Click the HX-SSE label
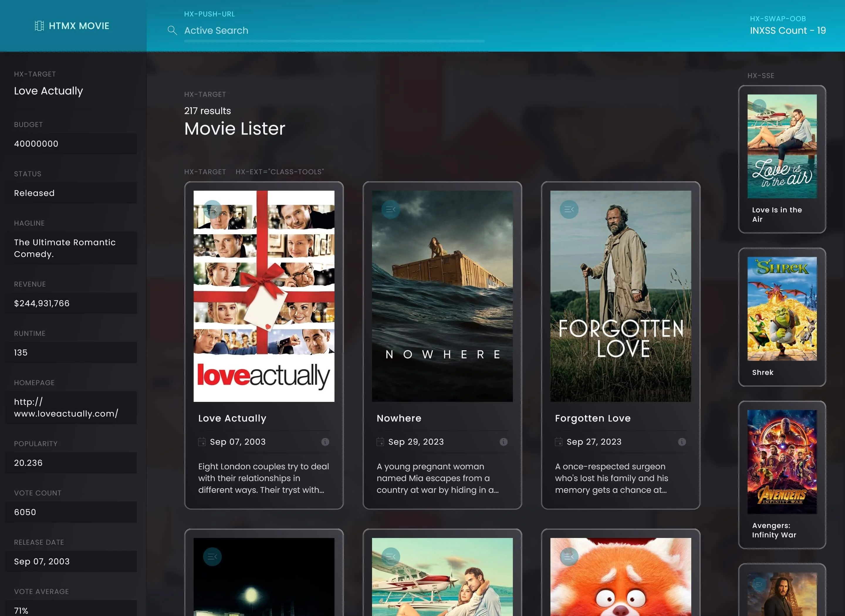Viewport: 845px width, 616px height. [761, 76]
